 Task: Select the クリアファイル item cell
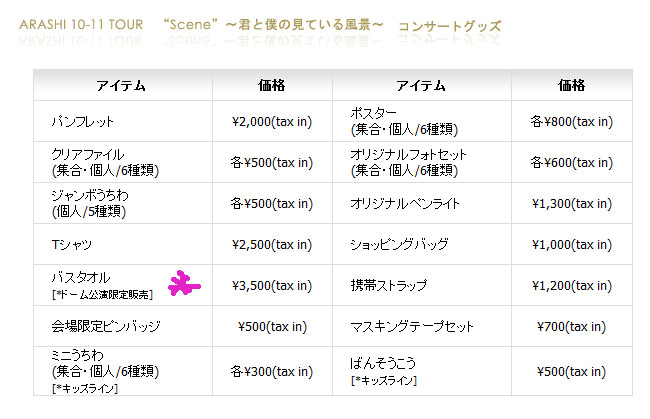123,162
